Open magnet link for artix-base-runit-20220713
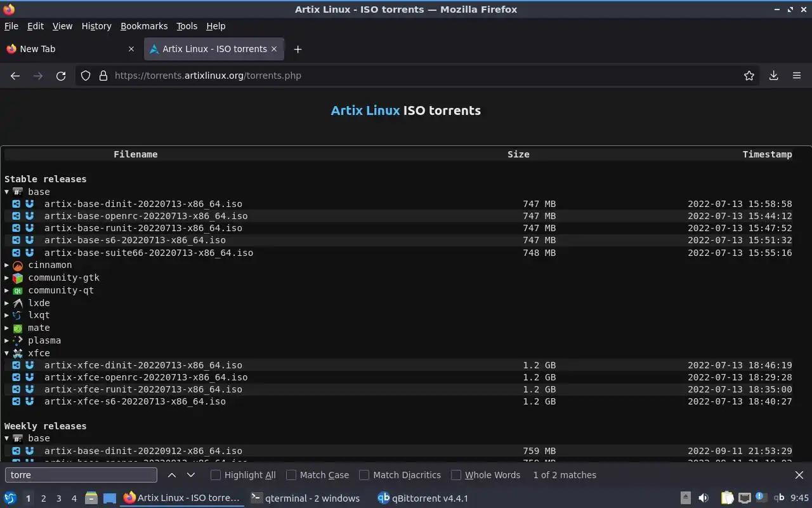This screenshot has width=812, height=508. pyautogui.click(x=29, y=228)
